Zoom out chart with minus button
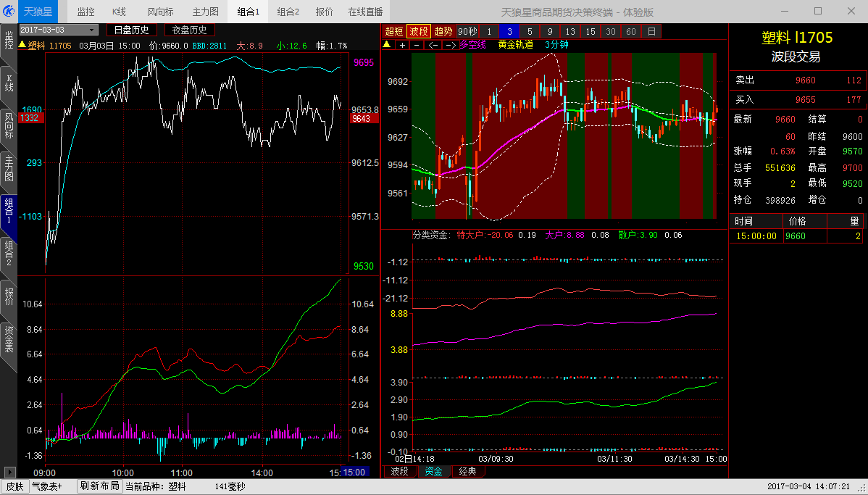 (417, 46)
